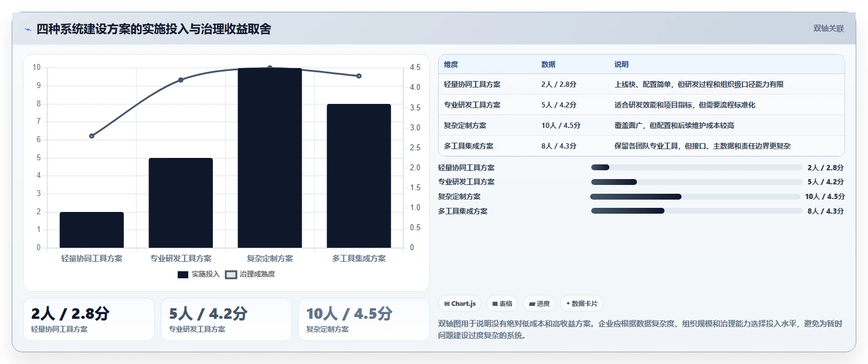868x364 pixels.
Task: Click the line point above 多工具集成方案 bar
Action: point(359,76)
